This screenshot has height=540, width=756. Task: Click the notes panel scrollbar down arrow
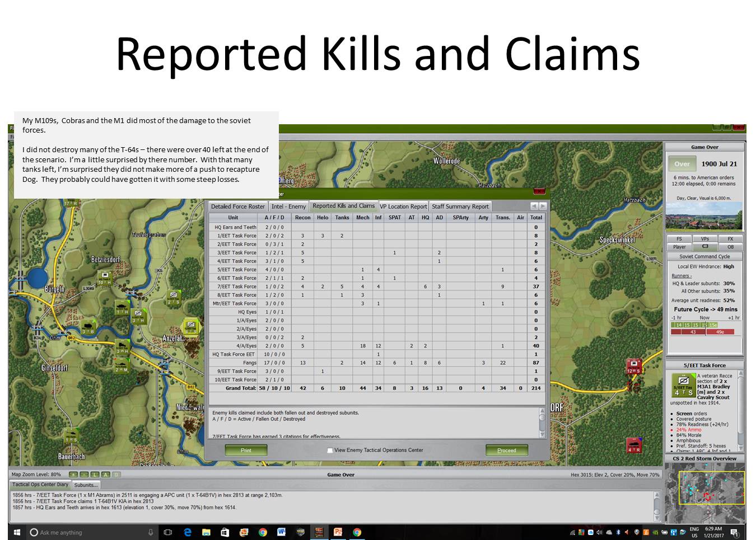pos(542,434)
